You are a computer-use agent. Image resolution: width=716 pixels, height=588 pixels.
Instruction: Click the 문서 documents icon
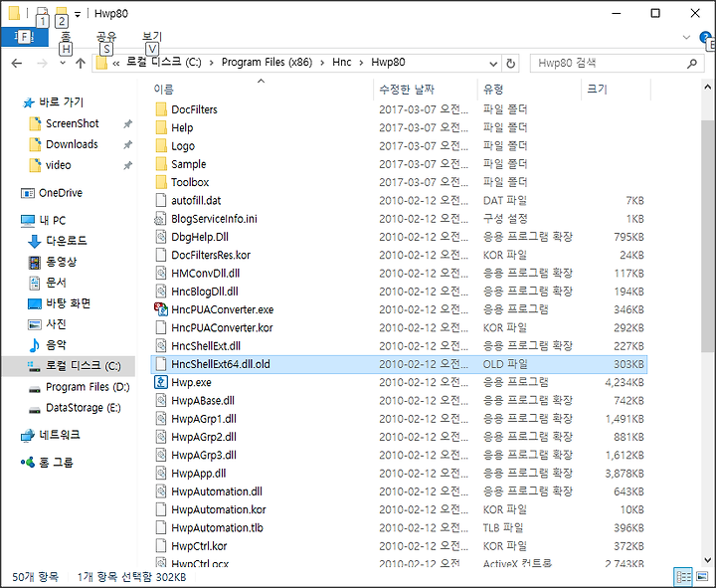34,283
